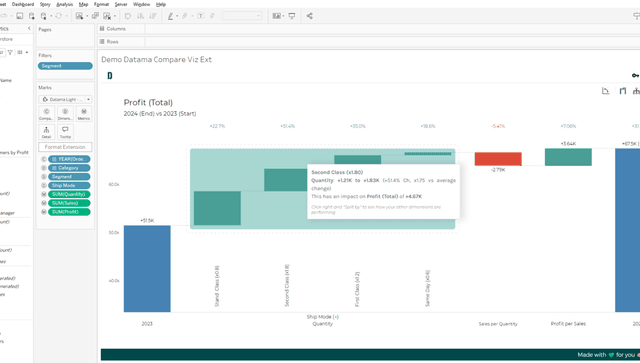Click the blue 2023 starting bar
This screenshot has width=640, height=363.
pyautogui.click(x=147, y=269)
